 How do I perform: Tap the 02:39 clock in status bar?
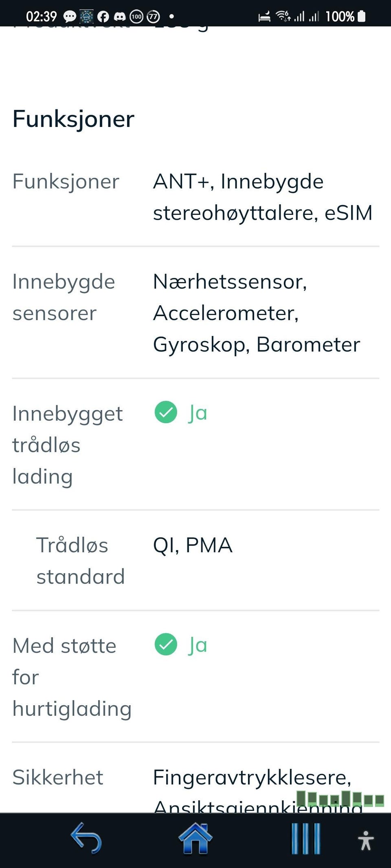point(42,16)
